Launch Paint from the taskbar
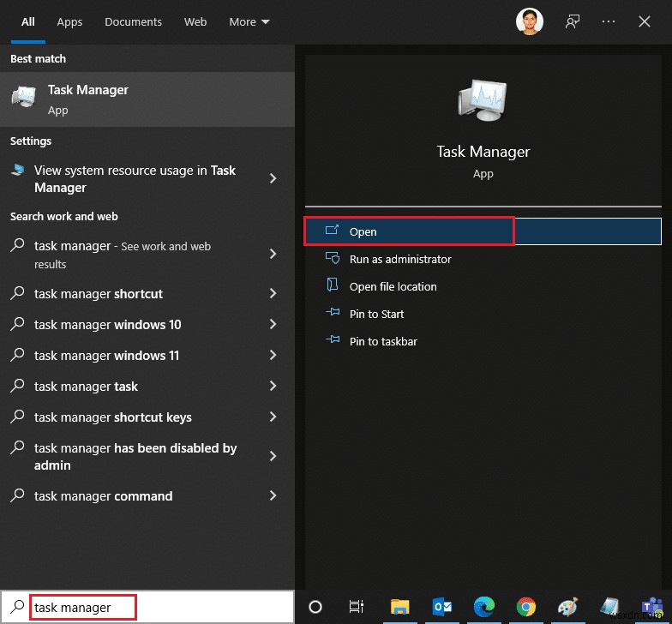This screenshot has height=624, width=672. tap(569, 607)
